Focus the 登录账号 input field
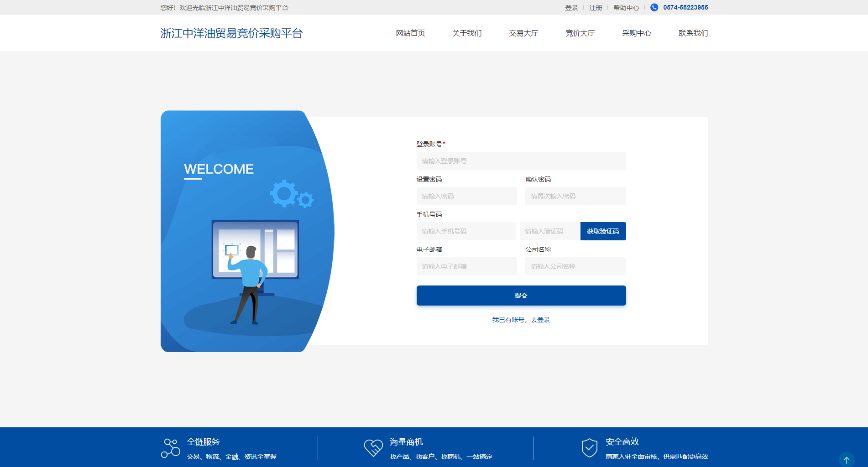Viewport: 868px width, 467px height. click(x=521, y=161)
